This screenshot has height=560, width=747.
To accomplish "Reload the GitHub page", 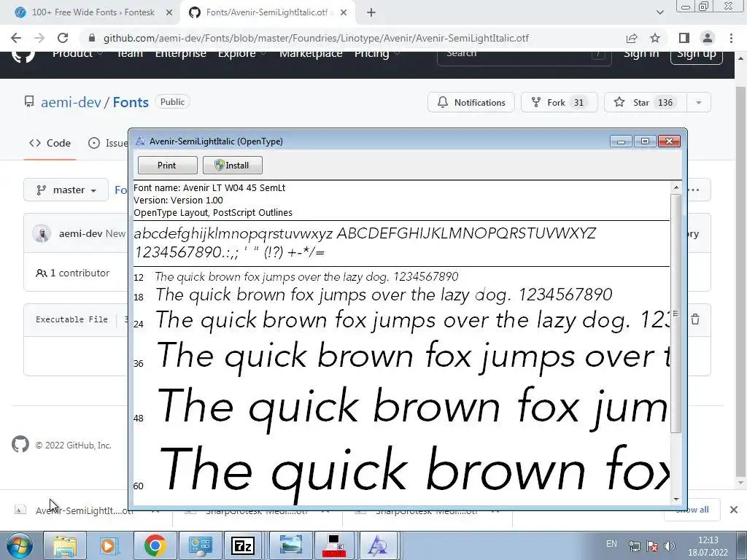I will (63, 38).
